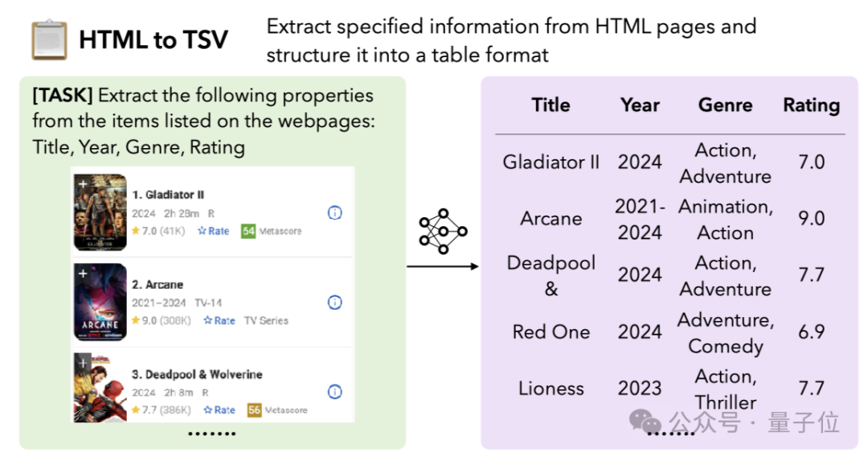Screen dimensions: 868x457
Task: Click the yellow 56 Metascore badge
Action: tap(254, 410)
